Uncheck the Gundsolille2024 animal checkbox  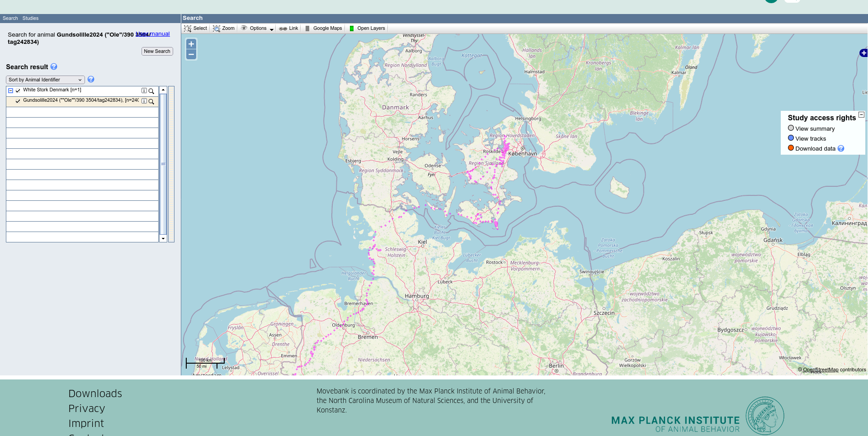click(18, 101)
